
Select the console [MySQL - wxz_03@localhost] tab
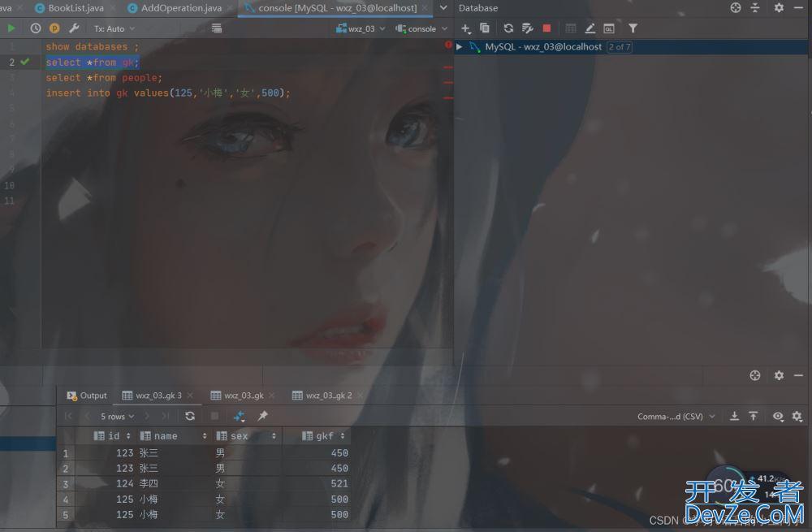337,8
